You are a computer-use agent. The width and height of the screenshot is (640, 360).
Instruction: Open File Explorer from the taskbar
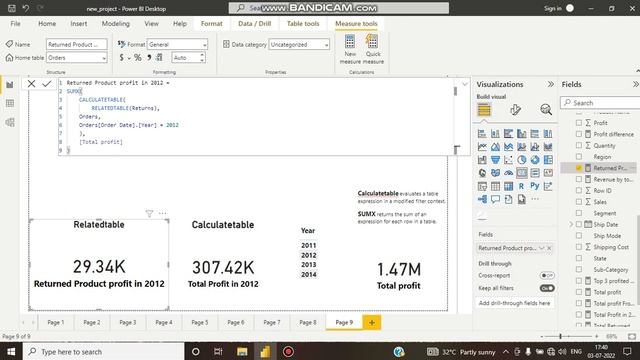pos(242,351)
